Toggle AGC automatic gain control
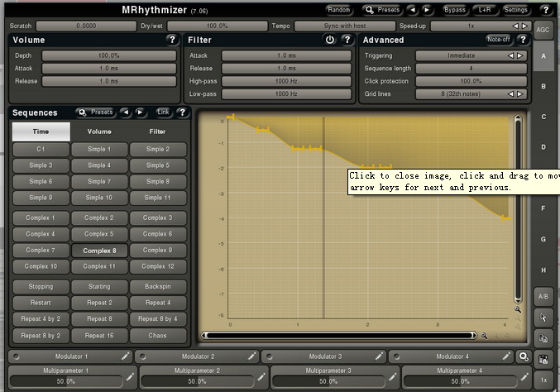Viewport: 560px width, 392px height. (543, 30)
